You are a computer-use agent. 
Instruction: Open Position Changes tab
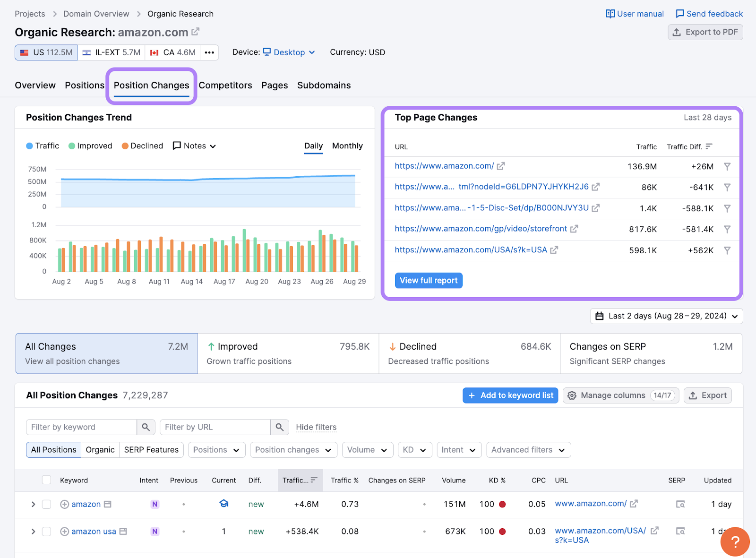pos(151,86)
